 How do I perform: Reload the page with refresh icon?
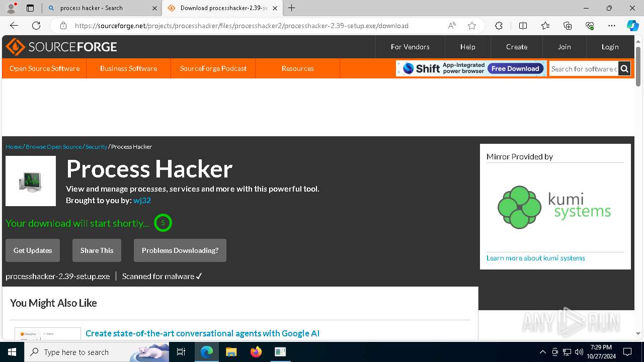[36, 26]
